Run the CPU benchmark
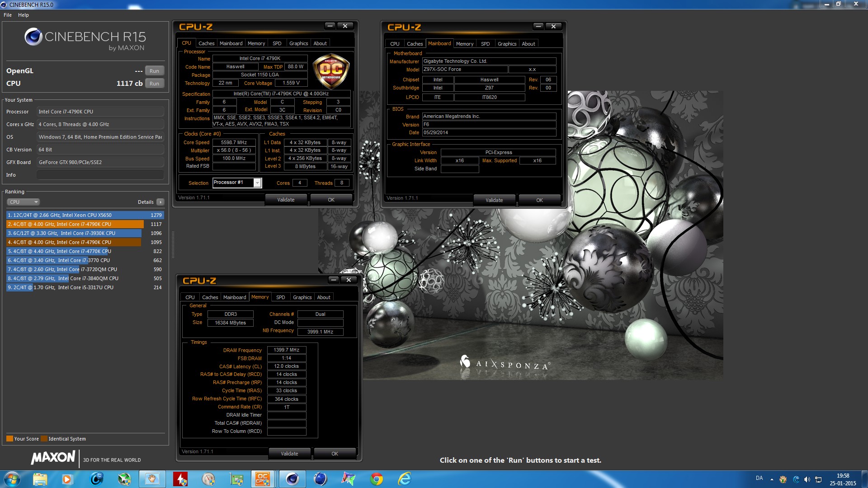The height and width of the screenshot is (488, 868). (154, 84)
